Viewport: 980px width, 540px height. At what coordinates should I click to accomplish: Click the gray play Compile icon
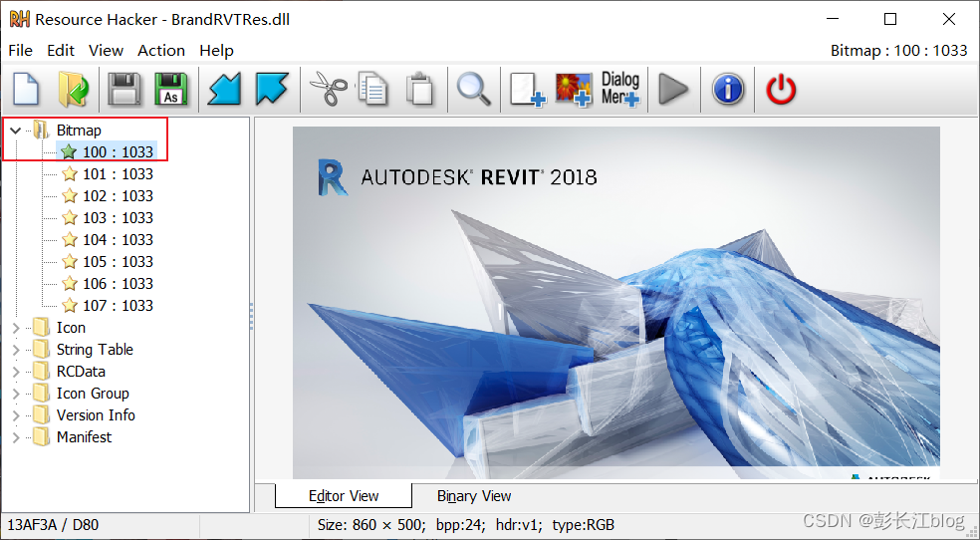673,90
